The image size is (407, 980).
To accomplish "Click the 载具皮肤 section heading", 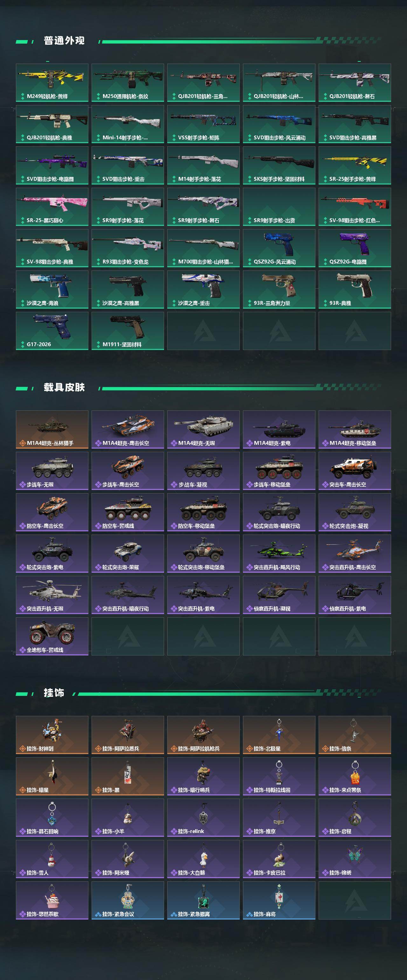I will tap(64, 387).
